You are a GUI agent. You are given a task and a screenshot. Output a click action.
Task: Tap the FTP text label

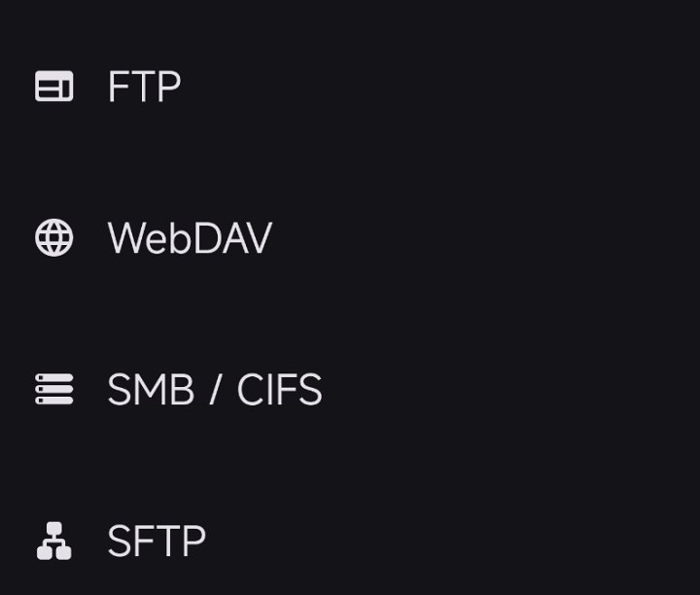tap(144, 87)
